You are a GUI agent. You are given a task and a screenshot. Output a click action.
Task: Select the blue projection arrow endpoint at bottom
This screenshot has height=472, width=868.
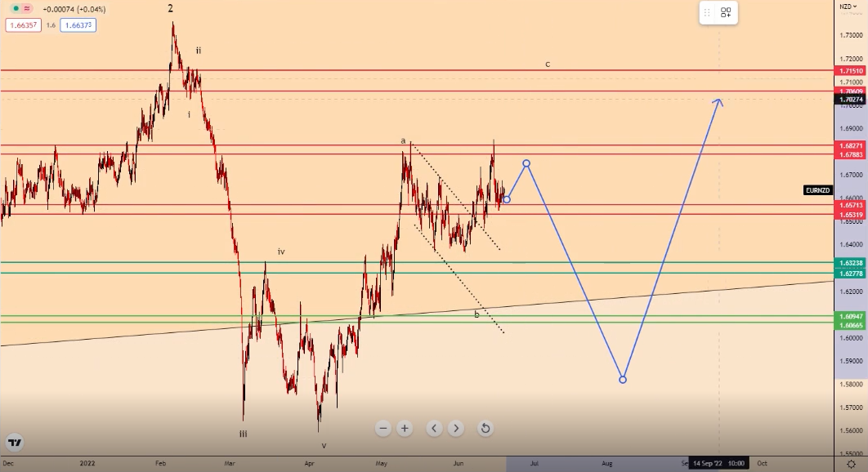coord(623,380)
